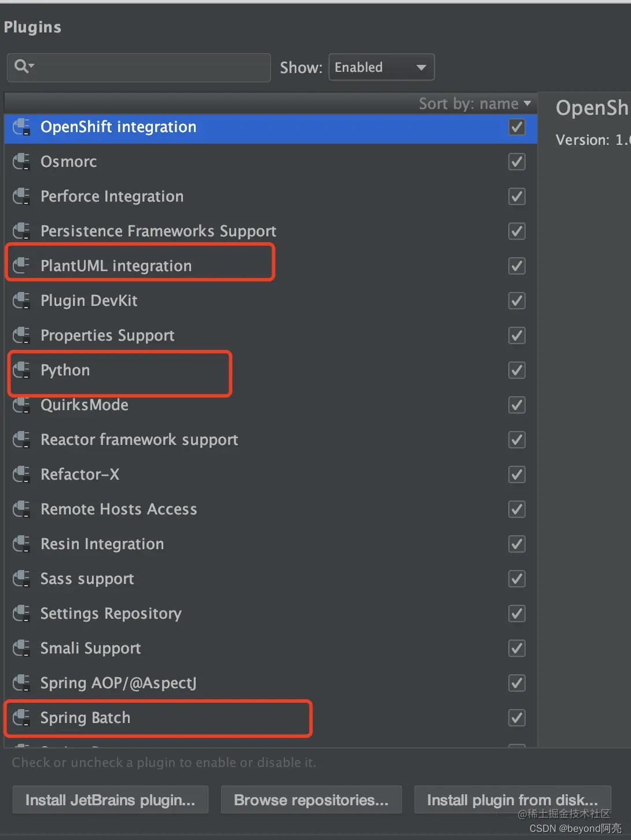Click the Refactor-X plugin icon
Screen dimensions: 631x840
[21, 474]
